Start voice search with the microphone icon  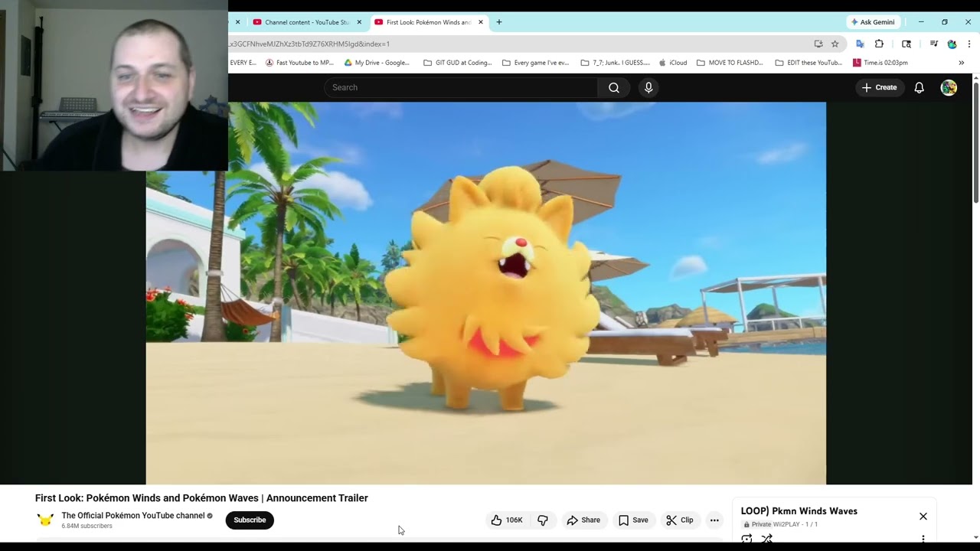point(648,87)
